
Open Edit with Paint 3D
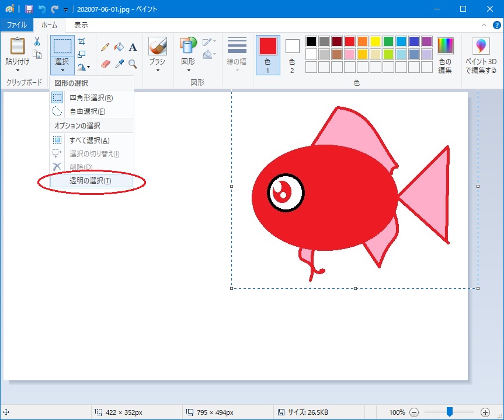[481, 55]
